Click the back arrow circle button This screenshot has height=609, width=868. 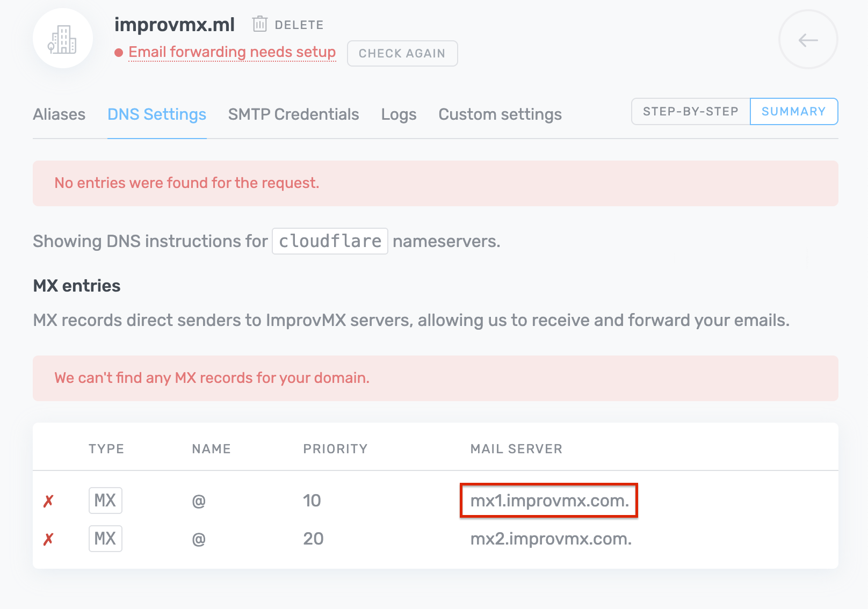pos(808,40)
